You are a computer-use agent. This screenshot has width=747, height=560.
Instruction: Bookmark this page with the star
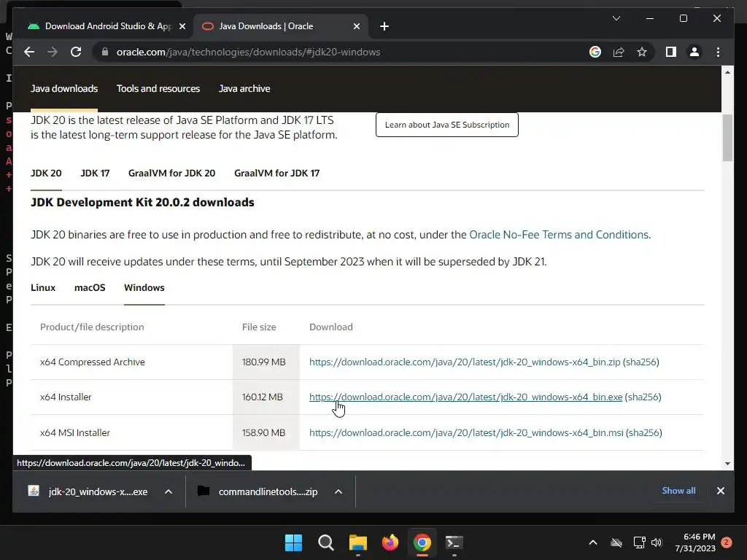tap(642, 52)
